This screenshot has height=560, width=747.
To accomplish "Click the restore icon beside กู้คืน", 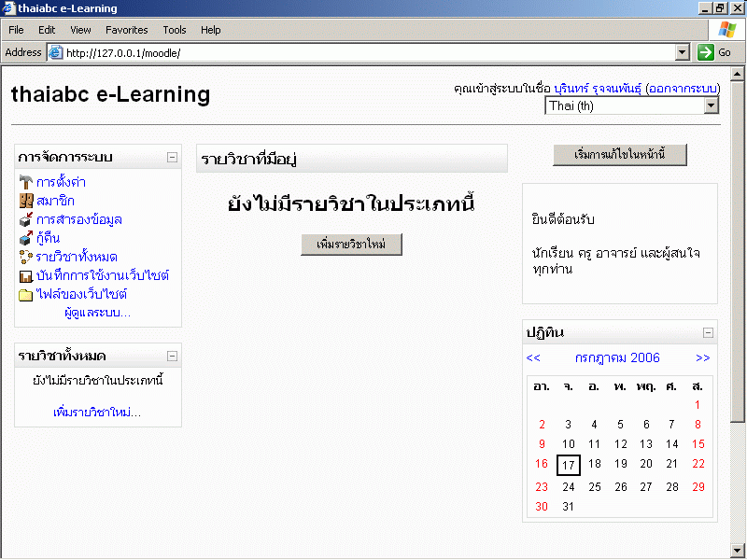I will (x=26, y=239).
